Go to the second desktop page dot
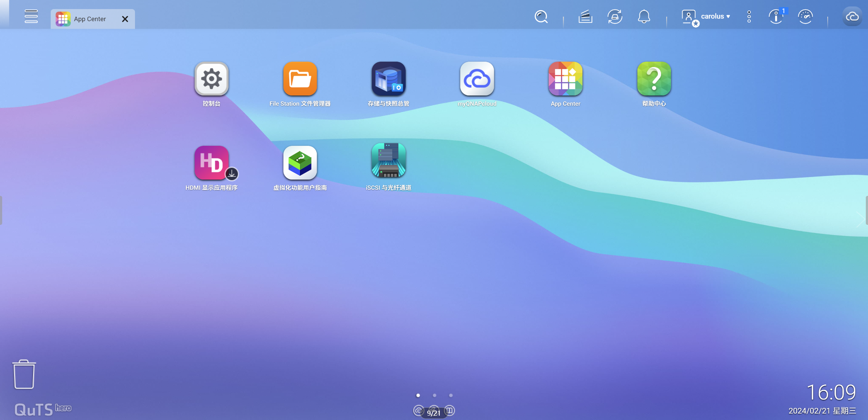868x420 pixels. [434, 395]
